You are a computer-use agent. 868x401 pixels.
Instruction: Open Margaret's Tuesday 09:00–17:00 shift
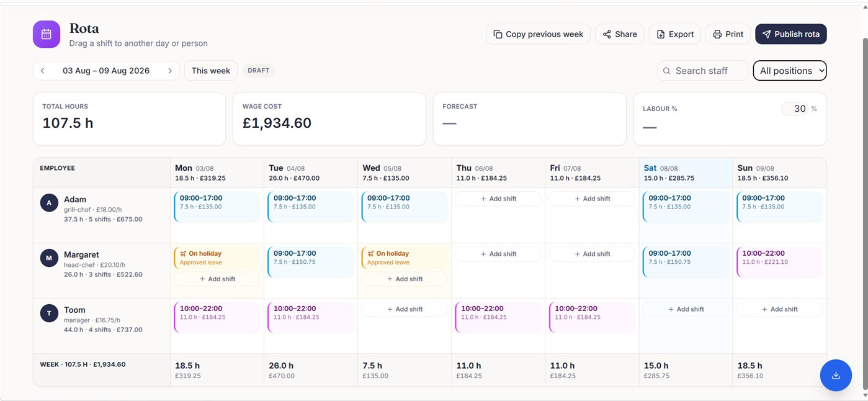coord(311,262)
